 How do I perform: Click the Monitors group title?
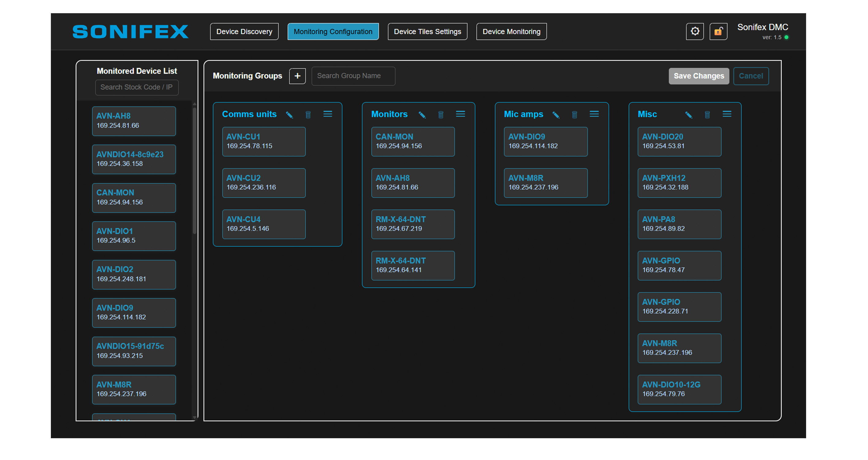[389, 114]
